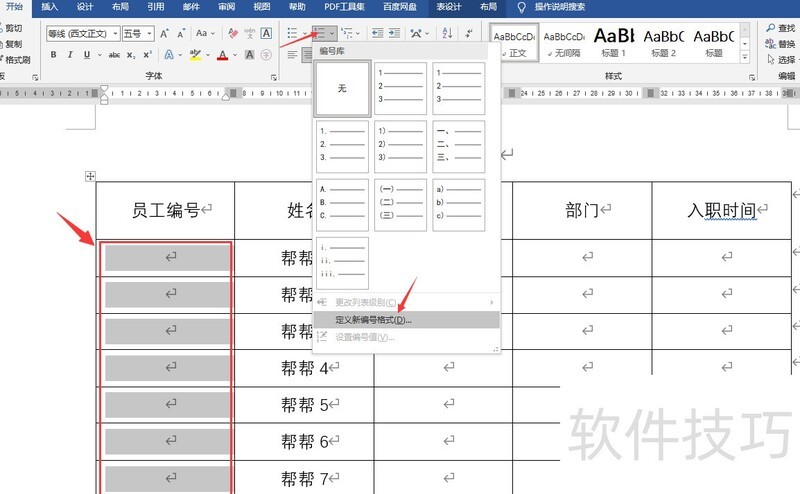Viewport: 800px width, 494px height.
Task: Expand multilevel list dropdown arrow
Action: click(x=358, y=34)
